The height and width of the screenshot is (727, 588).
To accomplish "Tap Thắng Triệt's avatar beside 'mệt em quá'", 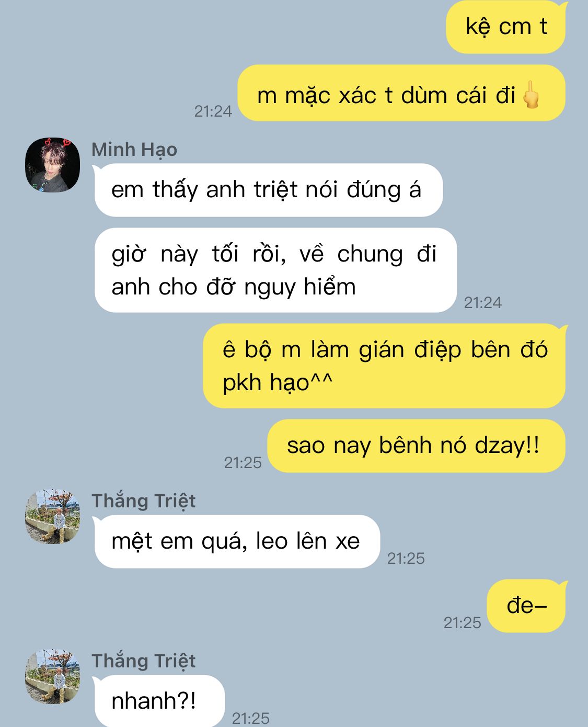I will coord(52,516).
